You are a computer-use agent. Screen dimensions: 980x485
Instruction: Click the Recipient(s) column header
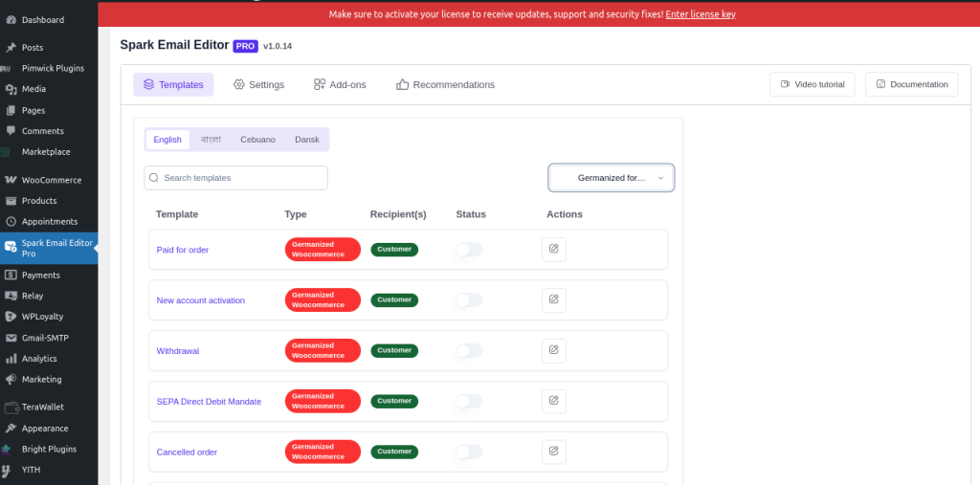pyautogui.click(x=398, y=214)
